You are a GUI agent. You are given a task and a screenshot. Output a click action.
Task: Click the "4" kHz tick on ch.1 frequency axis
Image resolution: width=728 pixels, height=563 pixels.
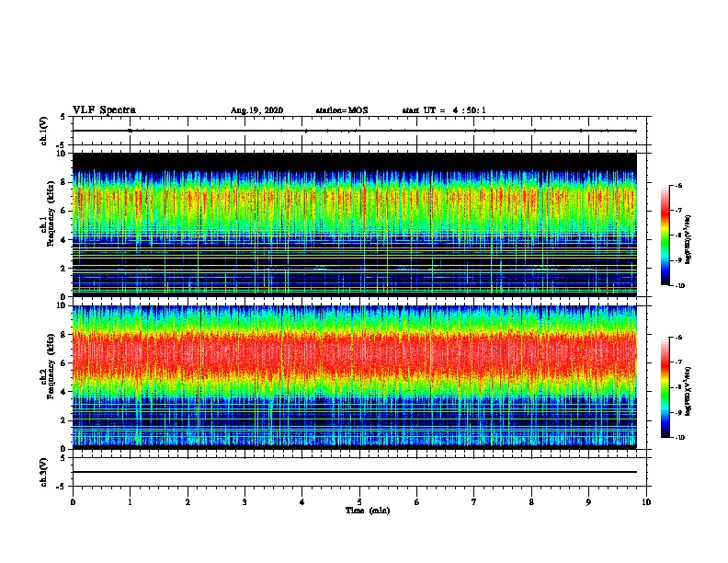tap(64, 240)
